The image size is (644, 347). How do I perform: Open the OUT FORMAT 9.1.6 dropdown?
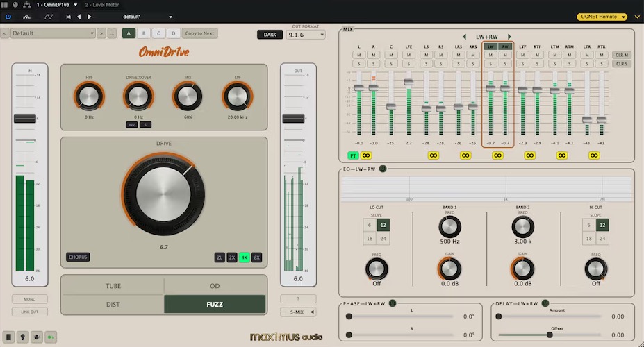click(x=306, y=35)
